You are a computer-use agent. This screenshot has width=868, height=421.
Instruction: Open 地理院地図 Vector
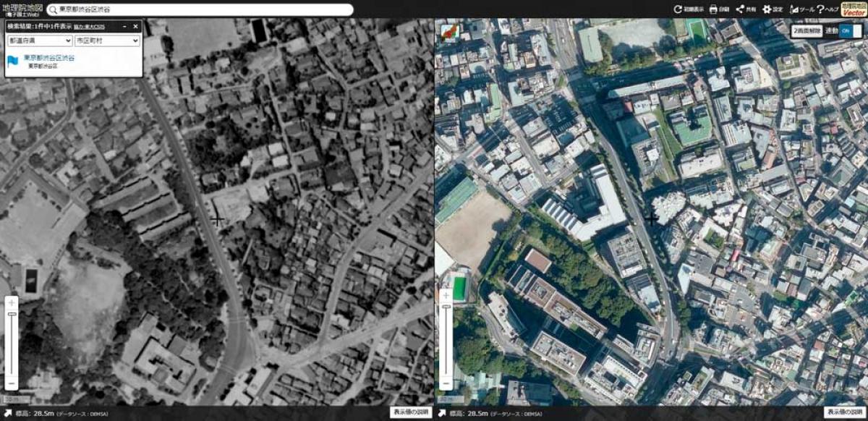pos(854,9)
